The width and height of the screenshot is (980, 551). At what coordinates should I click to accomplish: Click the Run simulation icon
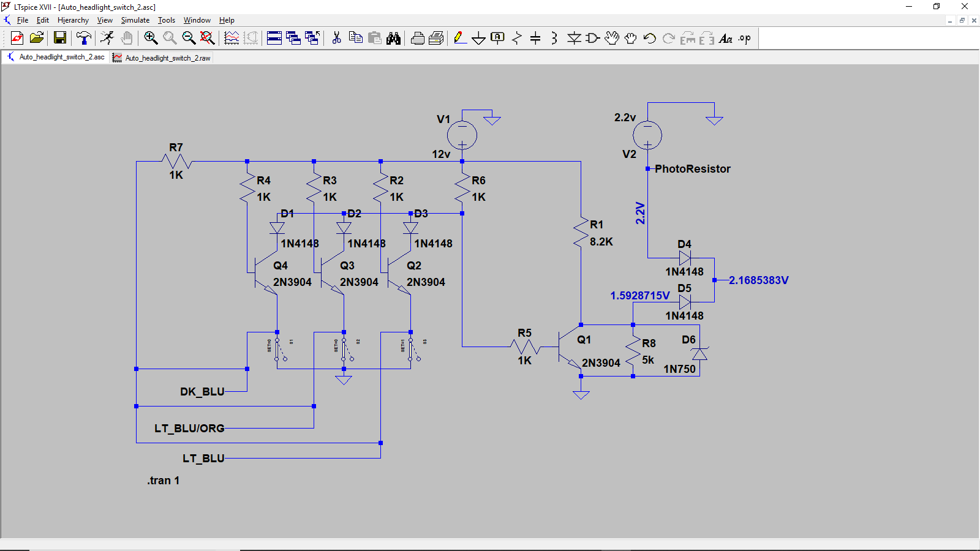click(x=107, y=38)
